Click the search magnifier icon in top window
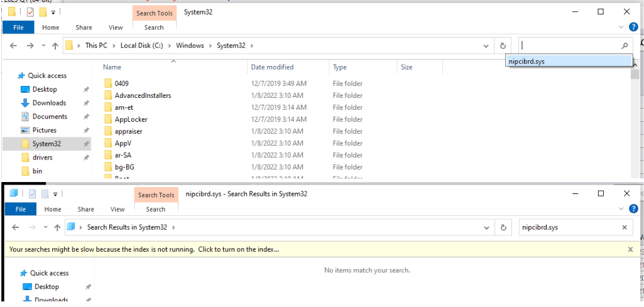The height and width of the screenshot is (307, 644). (x=624, y=46)
